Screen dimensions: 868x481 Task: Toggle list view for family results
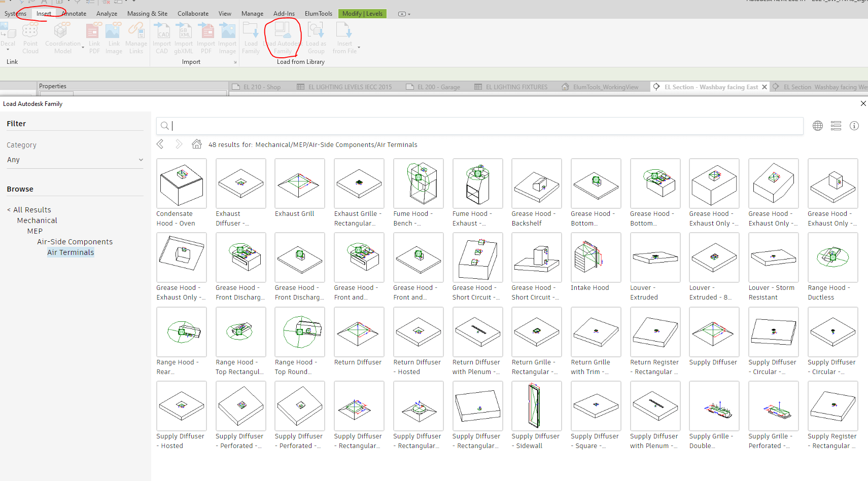coord(836,125)
